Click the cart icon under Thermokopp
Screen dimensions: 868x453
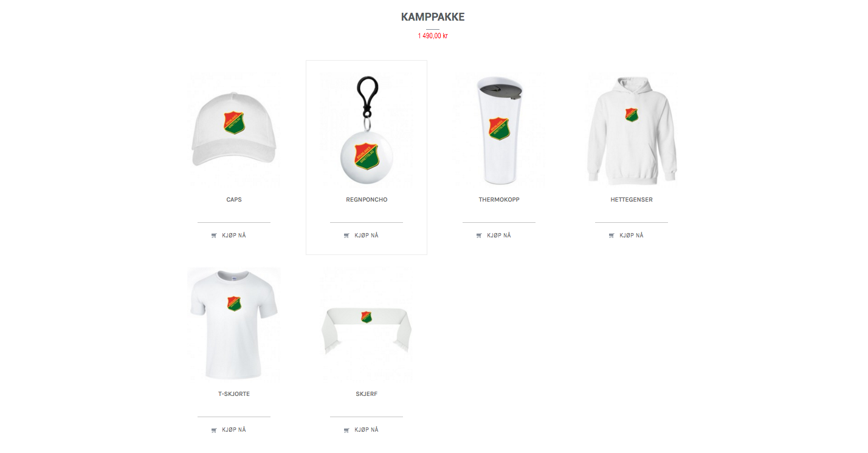(x=479, y=236)
